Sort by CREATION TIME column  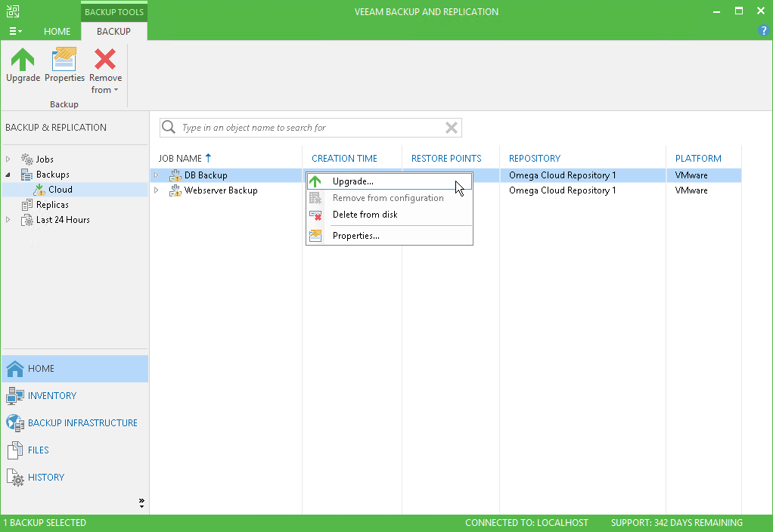[x=344, y=159]
